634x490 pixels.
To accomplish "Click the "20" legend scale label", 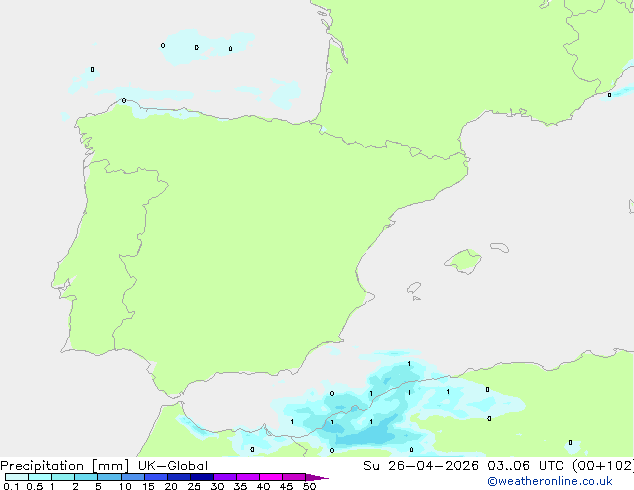I will 171,486.
